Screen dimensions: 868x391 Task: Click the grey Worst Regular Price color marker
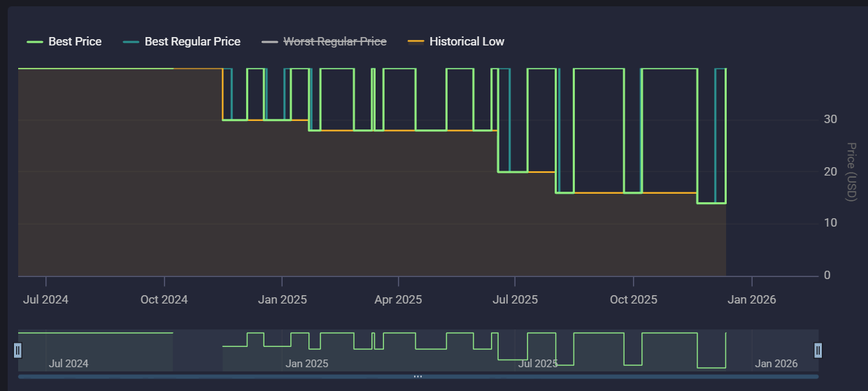tap(270, 42)
